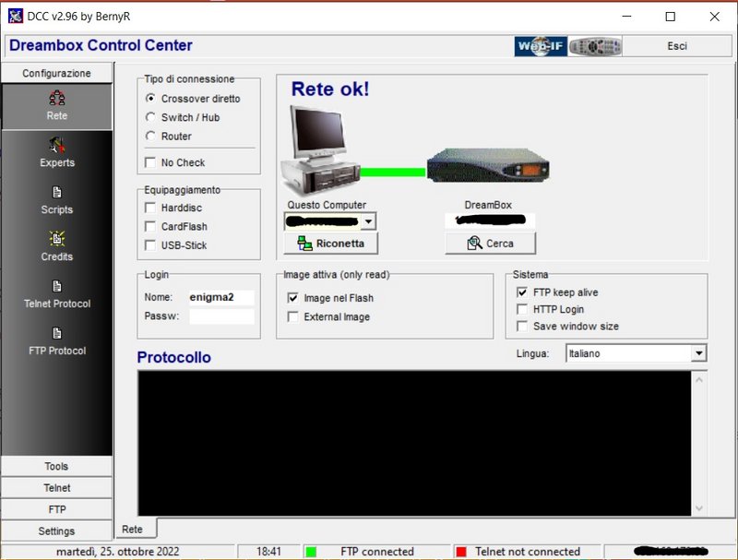The width and height of the screenshot is (738, 560).
Task: Click the Esci exit button
Action: pyautogui.click(x=677, y=46)
